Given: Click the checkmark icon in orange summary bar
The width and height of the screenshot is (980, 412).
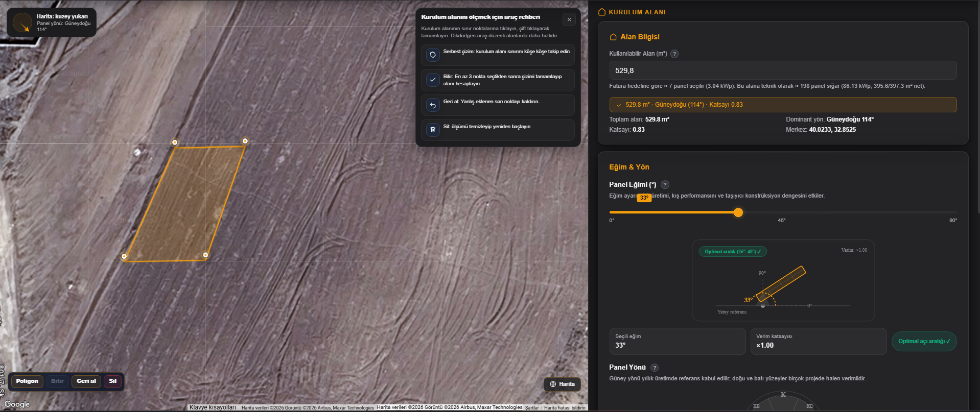Looking at the screenshot, I should pyautogui.click(x=619, y=105).
